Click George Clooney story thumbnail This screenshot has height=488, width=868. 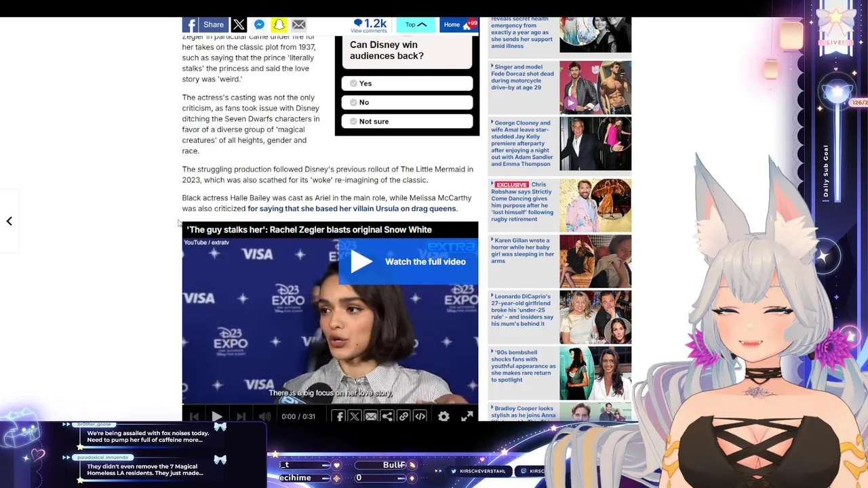coord(595,144)
